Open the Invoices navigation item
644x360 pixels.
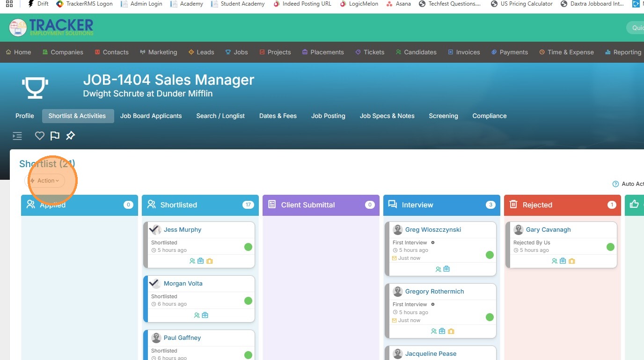[x=464, y=52]
